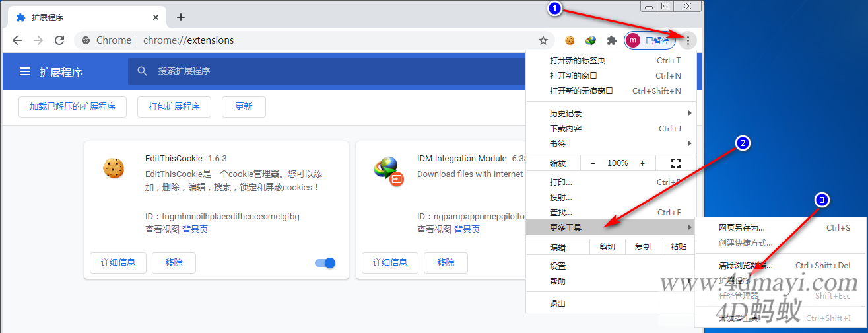This screenshot has height=333, width=868.
Task: Select 清除浏览数据... in the submenu
Action: pyautogui.click(x=781, y=265)
